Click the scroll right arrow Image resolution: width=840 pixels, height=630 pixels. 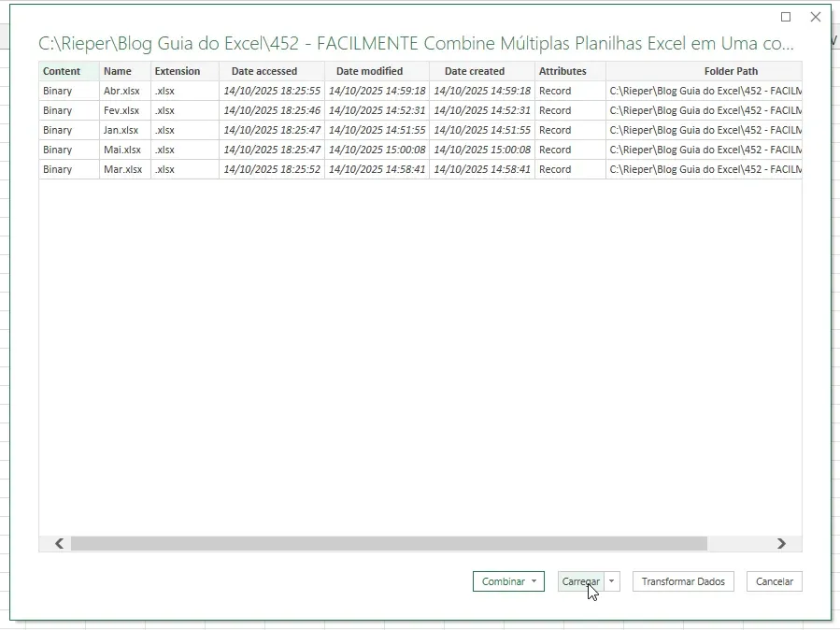point(782,544)
